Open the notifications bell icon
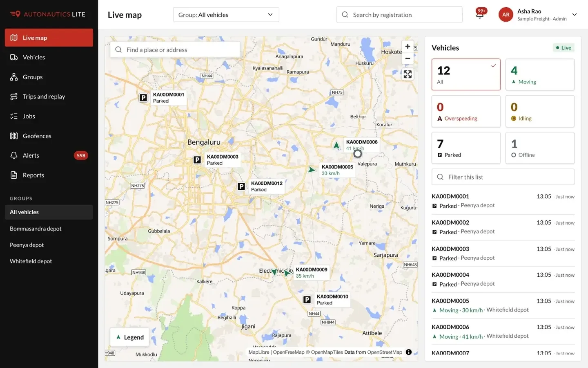Image resolution: width=588 pixels, height=368 pixels. [x=480, y=14]
